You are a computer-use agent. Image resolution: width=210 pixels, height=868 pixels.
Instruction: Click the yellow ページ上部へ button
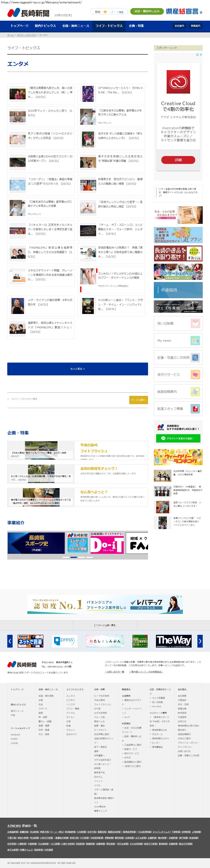(138, 400)
